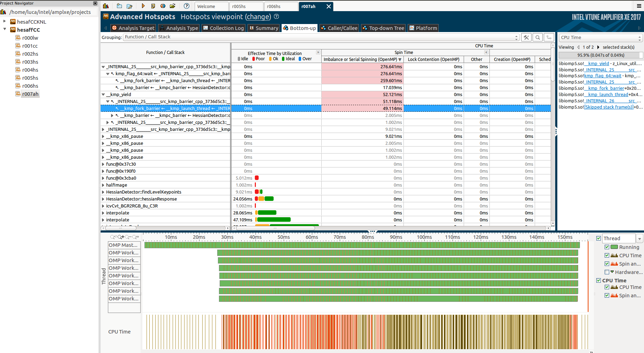644x353 pixels.
Task: Switch to the r006hs tab
Action: point(281,6)
